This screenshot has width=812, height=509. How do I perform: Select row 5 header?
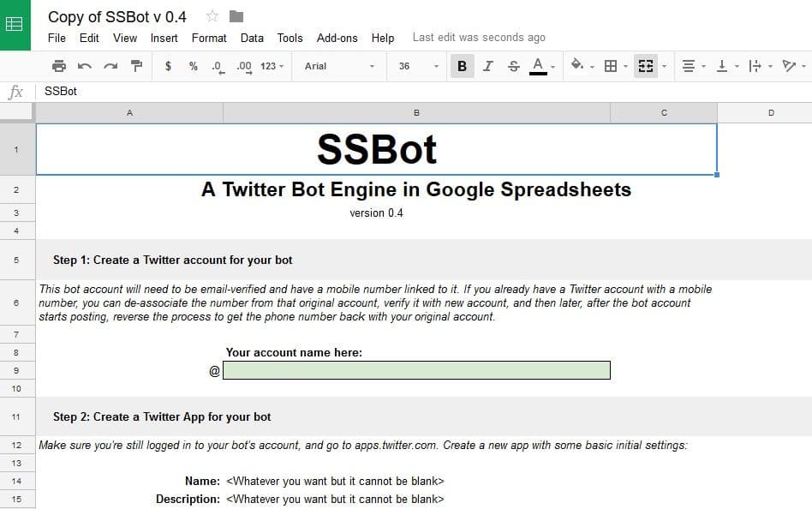coord(16,260)
